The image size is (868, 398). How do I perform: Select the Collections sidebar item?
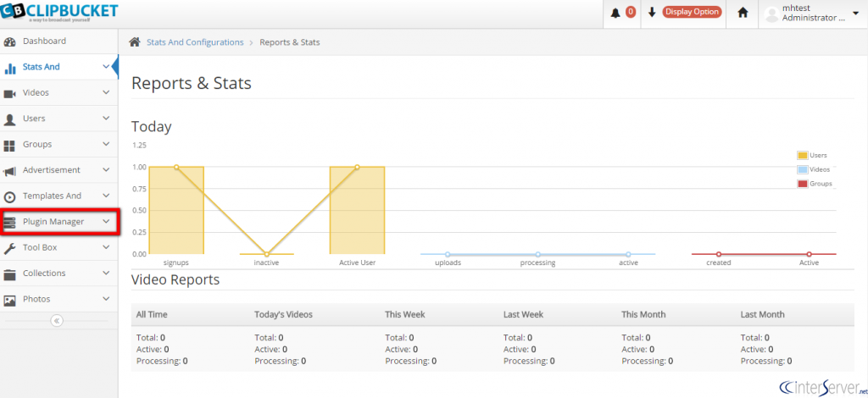(58, 273)
